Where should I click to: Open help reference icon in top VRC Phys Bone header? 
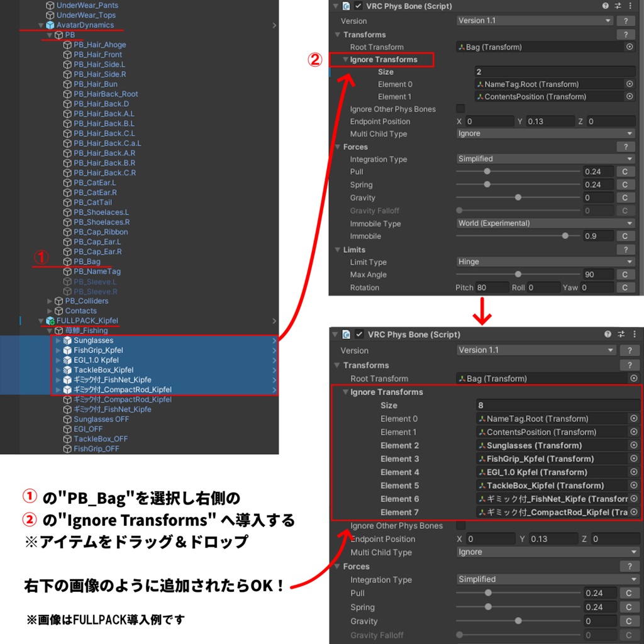click(x=606, y=6)
